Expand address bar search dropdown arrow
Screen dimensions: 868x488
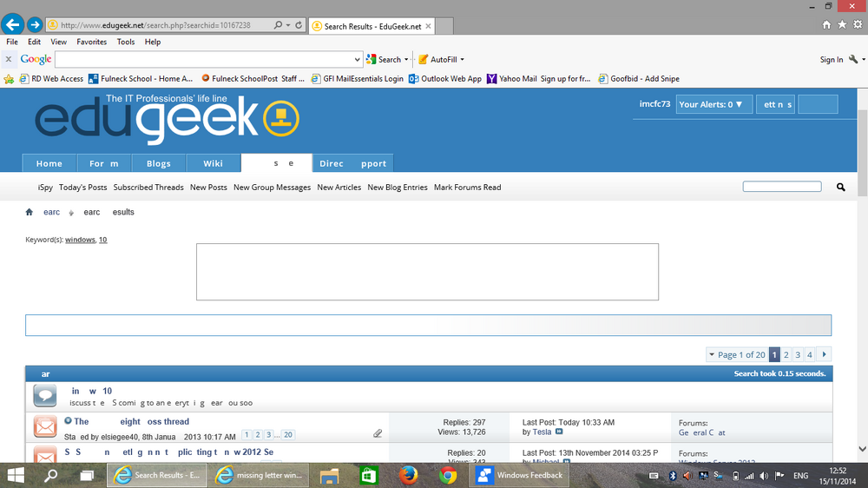288,25
